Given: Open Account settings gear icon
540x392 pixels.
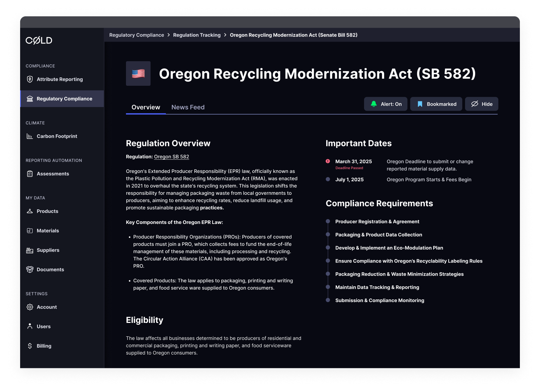Looking at the screenshot, I should click(30, 307).
